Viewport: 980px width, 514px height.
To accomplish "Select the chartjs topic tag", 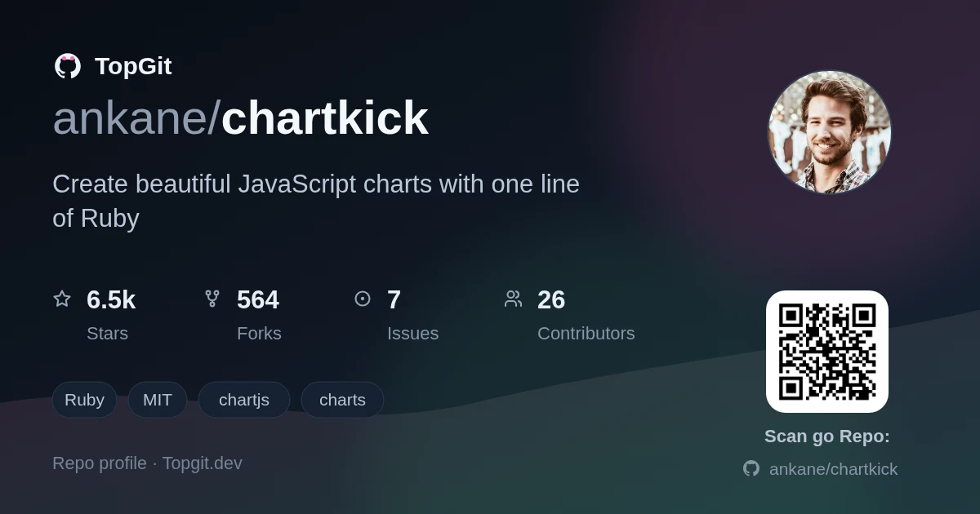I will pyautogui.click(x=244, y=400).
